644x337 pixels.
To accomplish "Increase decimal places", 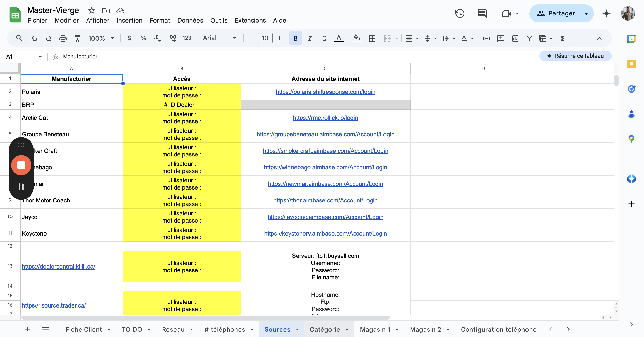I will click(x=172, y=38).
